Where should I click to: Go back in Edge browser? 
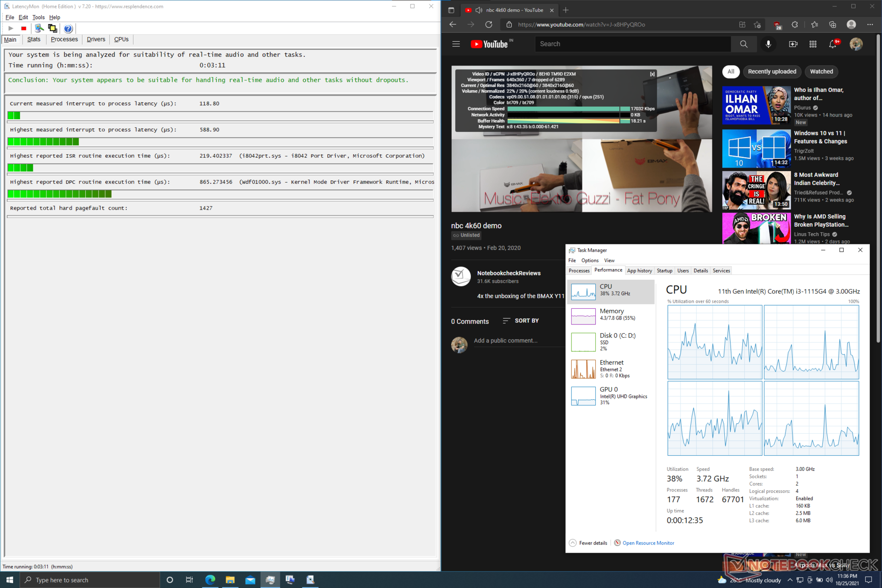tap(453, 24)
